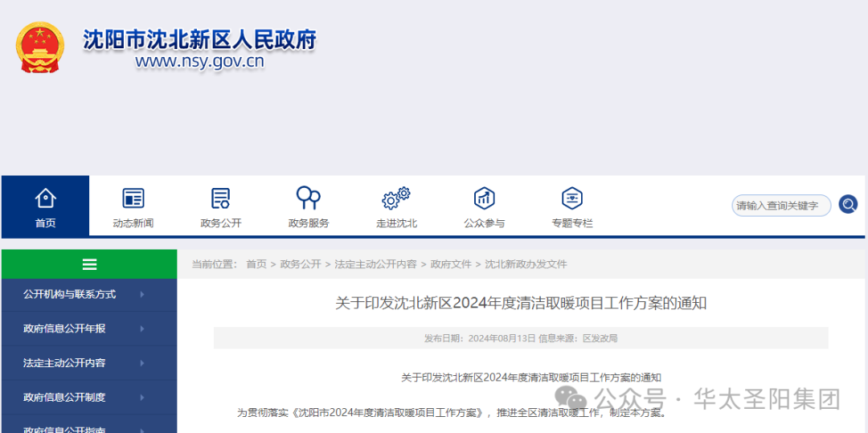This screenshot has width=868, height=433.
Task: Click the paragraph starting 为贯彻落实
Action: pos(451,413)
